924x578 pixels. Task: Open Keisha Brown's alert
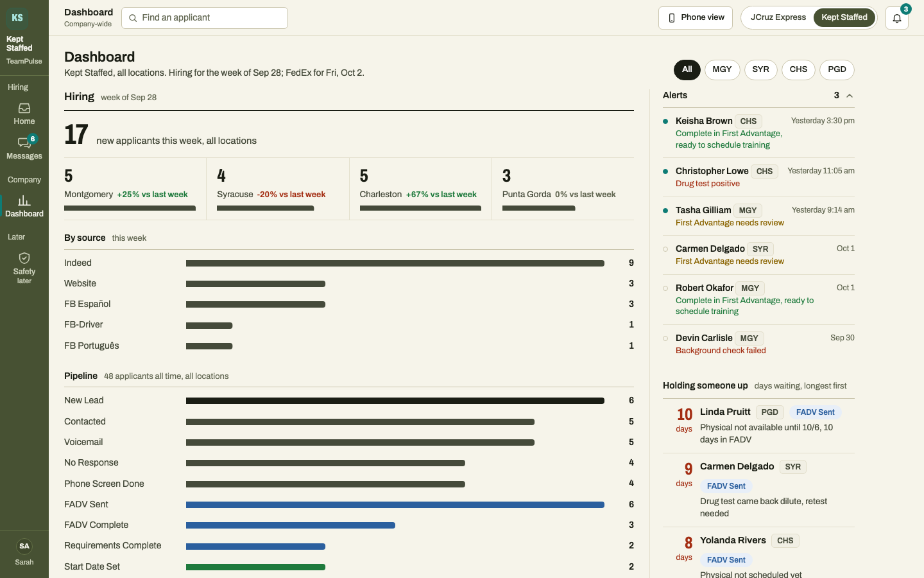pyautogui.click(x=758, y=132)
